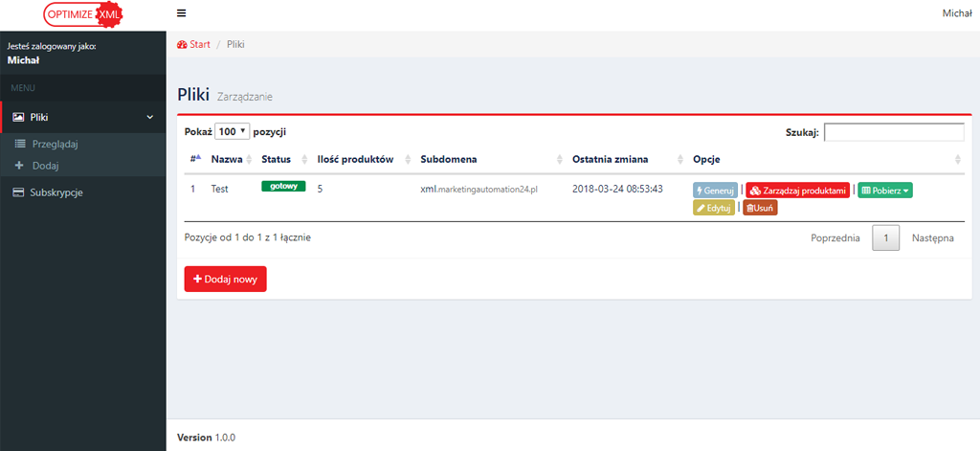Click the Szukaj search field
This screenshot has width=980, height=451.
click(894, 132)
